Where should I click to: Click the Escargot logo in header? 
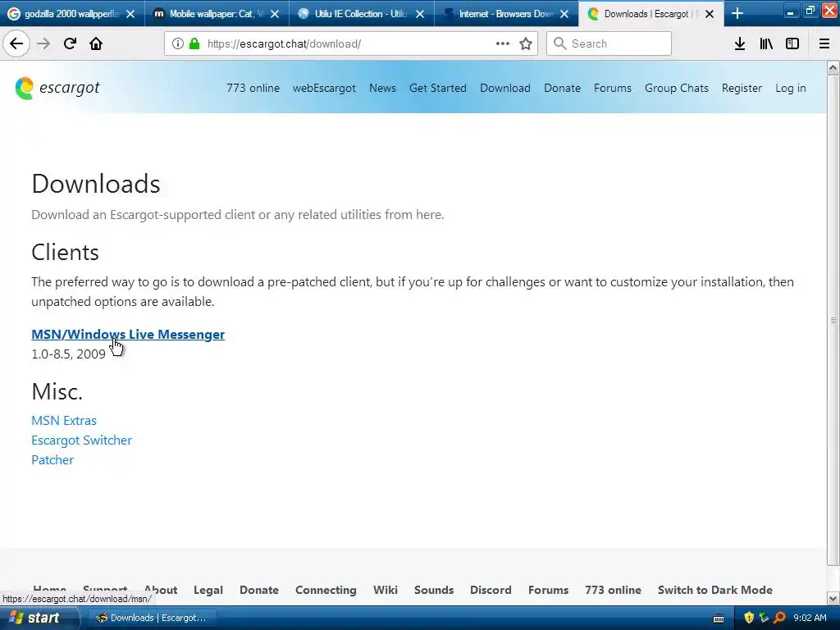pyautogui.click(x=57, y=88)
